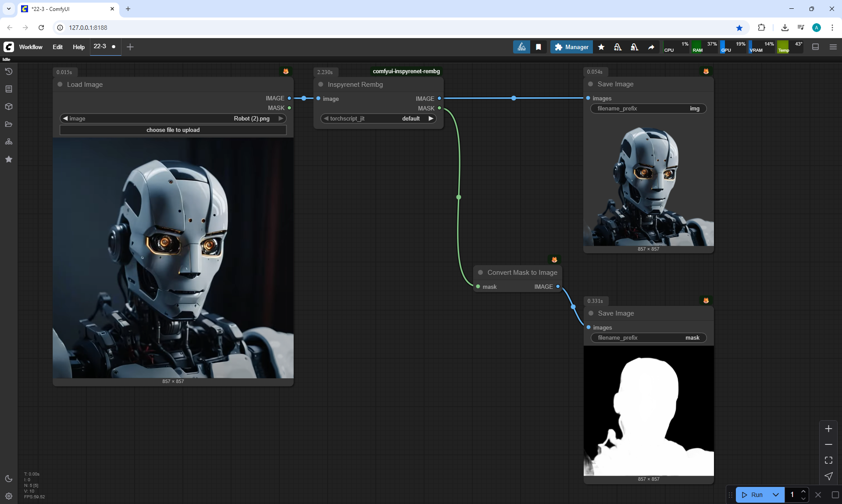842x504 pixels.
Task: Open the Workflow menu
Action: (x=31, y=47)
